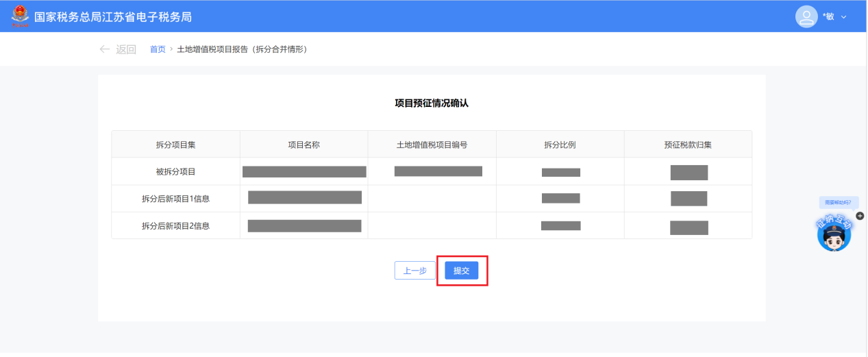Click 土地增值税项目报告 breadcrumb item
Image resolution: width=868 pixels, height=357 pixels.
[x=242, y=49]
